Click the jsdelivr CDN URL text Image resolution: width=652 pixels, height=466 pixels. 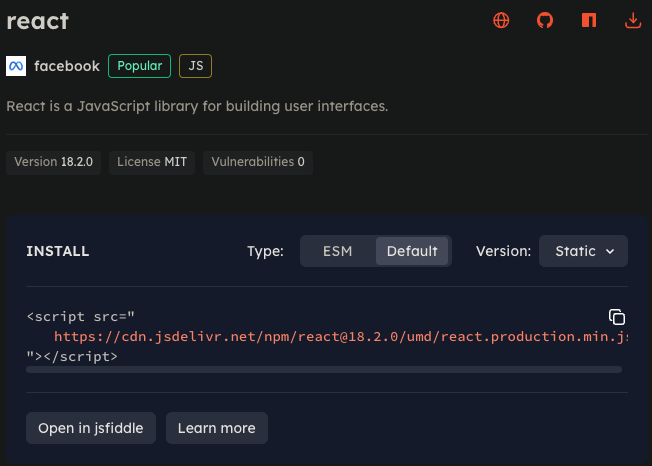tap(341, 336)
